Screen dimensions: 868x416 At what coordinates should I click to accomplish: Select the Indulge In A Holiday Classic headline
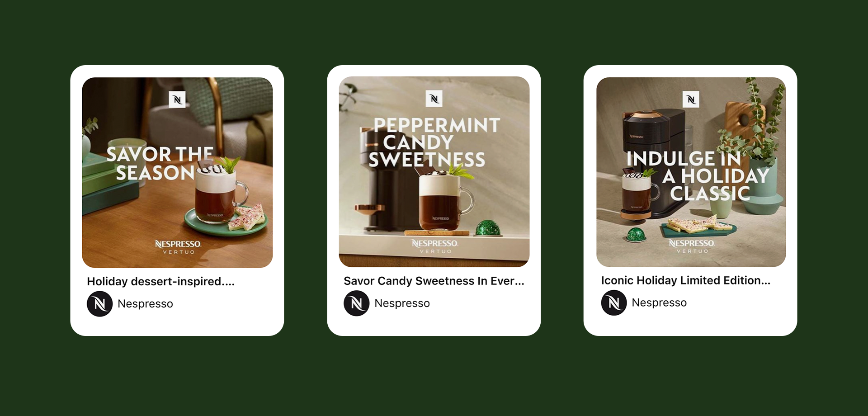coord(698,176)
